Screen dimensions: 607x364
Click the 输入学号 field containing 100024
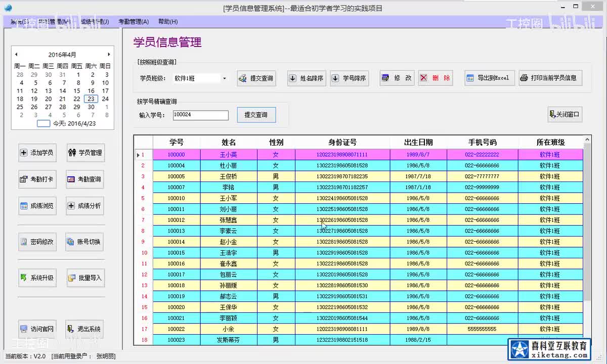pos(200,115)
